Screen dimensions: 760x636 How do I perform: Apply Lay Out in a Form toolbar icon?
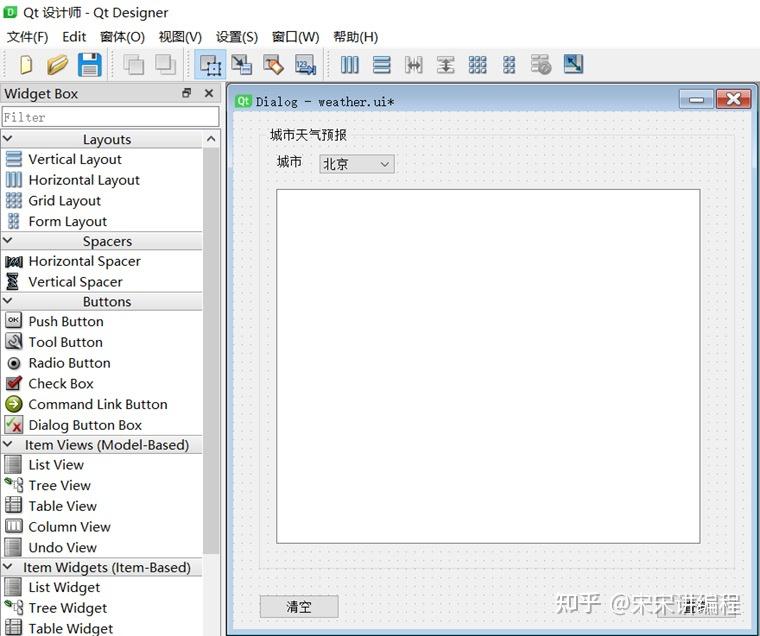[x=509, y=64]
